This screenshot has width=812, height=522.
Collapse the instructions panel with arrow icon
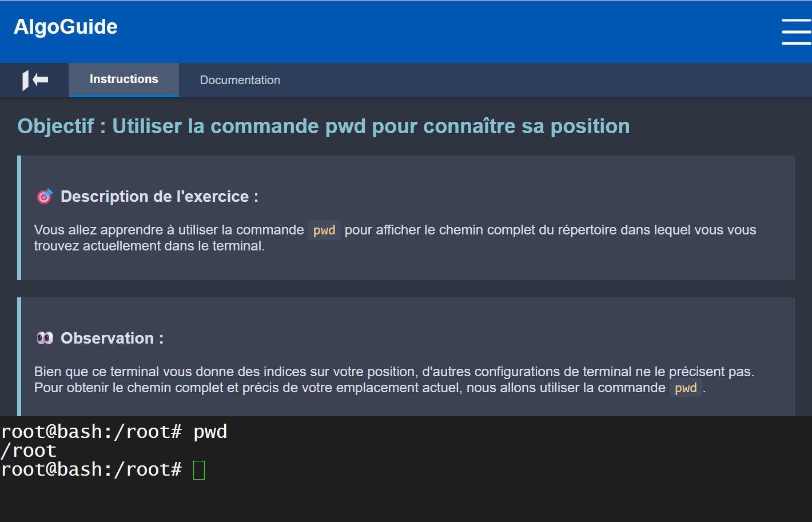(35, 80)
